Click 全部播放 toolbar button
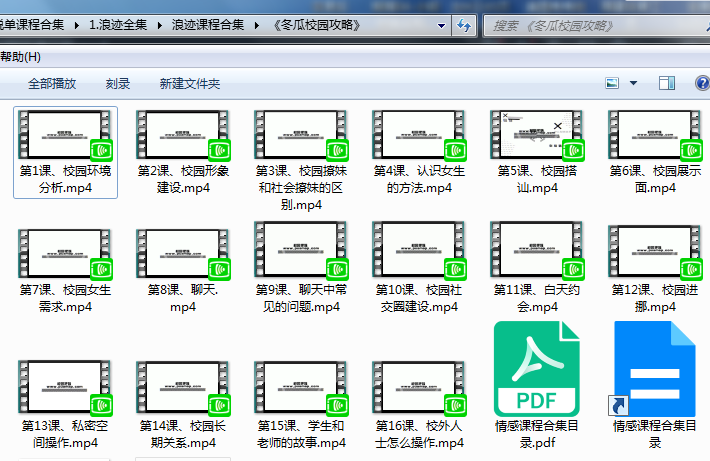This screenshot has height=461, width=710. [52, 84]
